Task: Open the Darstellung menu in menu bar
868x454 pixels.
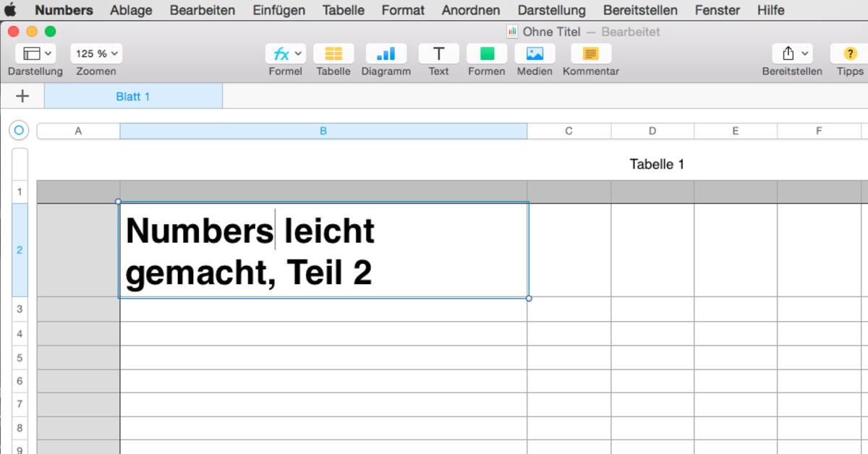Action: tap(552, 10)
